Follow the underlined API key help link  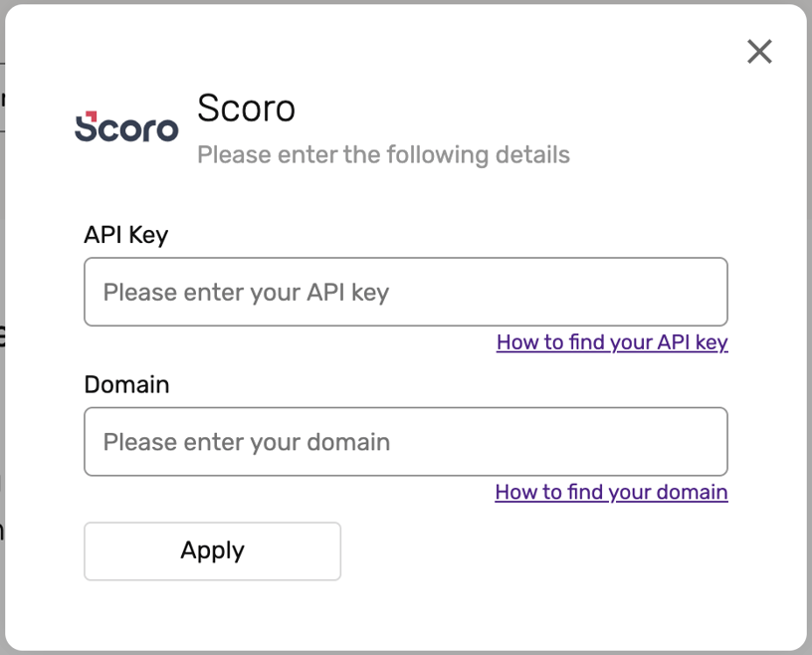pos(612,341)
